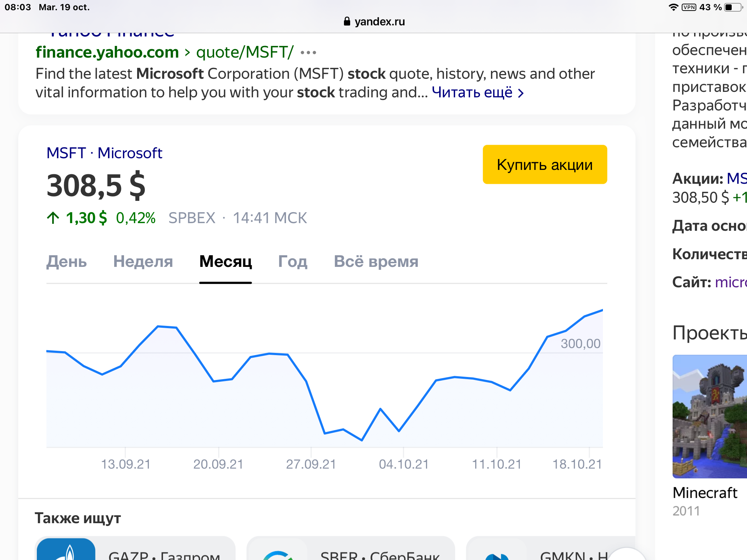Screen dimensions: 747x560
Task: Select the Месяц chart tab
Action: [225, 261]
